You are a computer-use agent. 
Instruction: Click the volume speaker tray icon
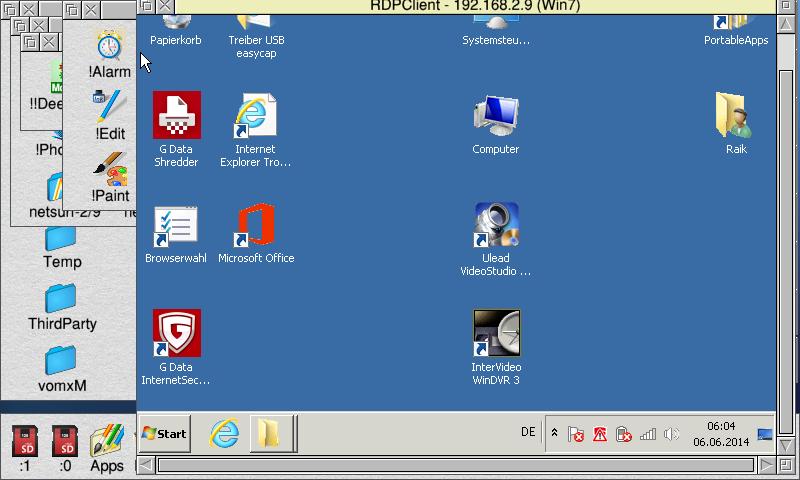(x=671, y=434)
